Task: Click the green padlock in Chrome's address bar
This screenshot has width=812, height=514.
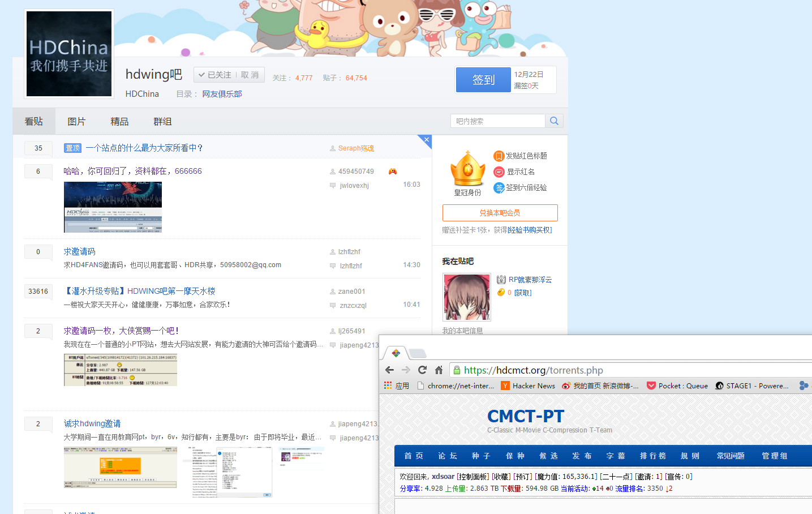Action: [457, 370]
